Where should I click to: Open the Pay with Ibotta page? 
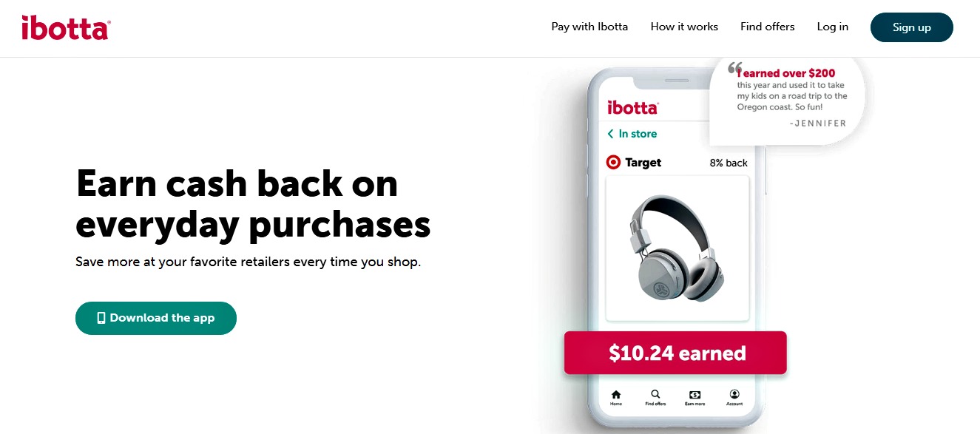(589, 27)
